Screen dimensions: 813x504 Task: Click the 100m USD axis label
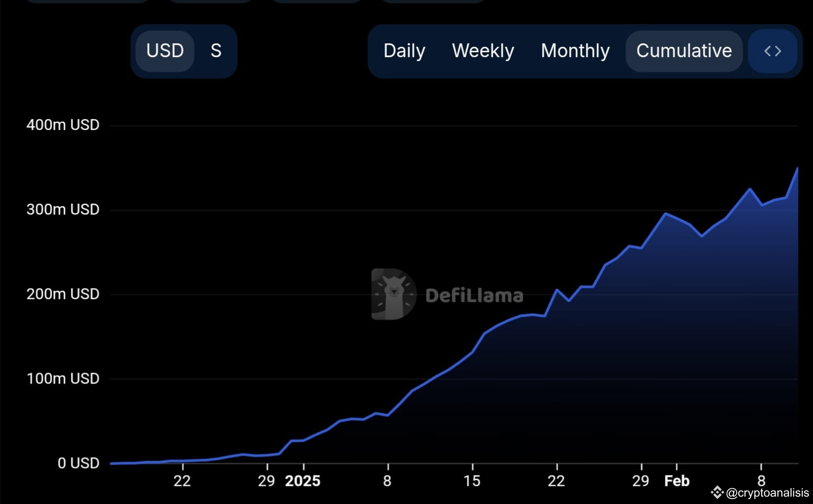[63, 379]
